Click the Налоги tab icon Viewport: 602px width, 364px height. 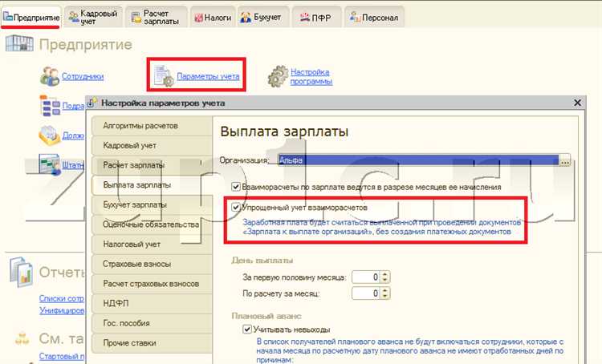click(198, 18)
